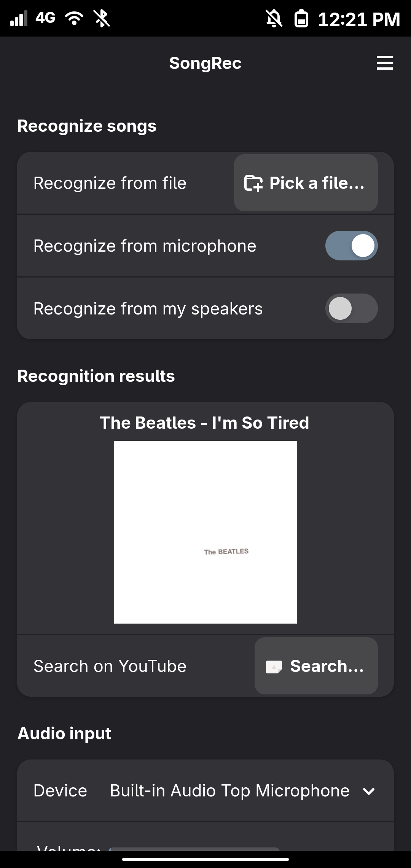Open the hamburger menu

(384, 63)
